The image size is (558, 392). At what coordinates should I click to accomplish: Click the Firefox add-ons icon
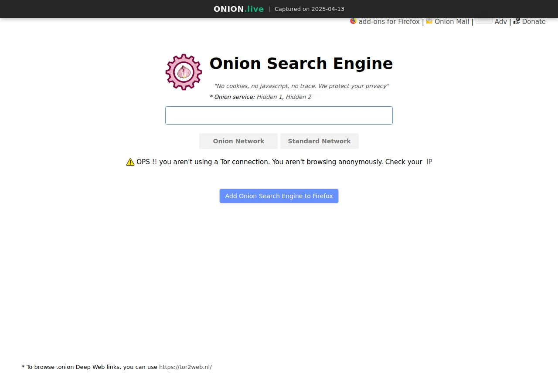tap(353, 21)
